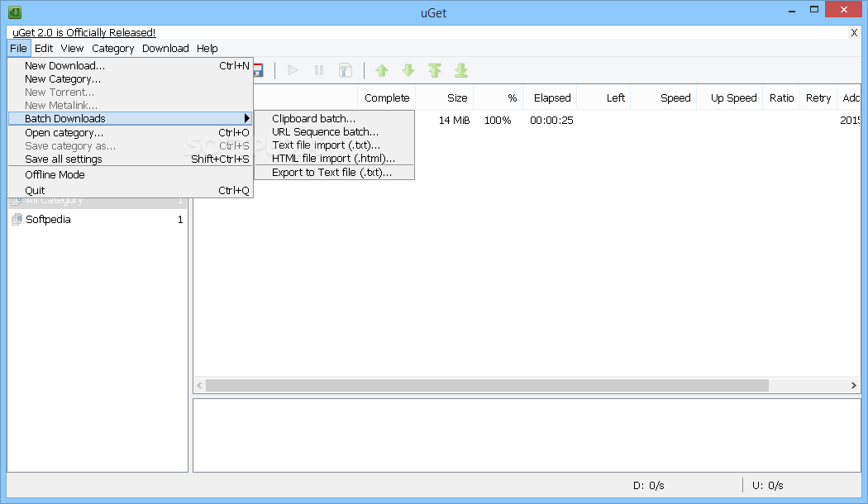Click the Move Down green arrow icon
The width and height of the screenshot is (868, 504).
coord(408,70)
